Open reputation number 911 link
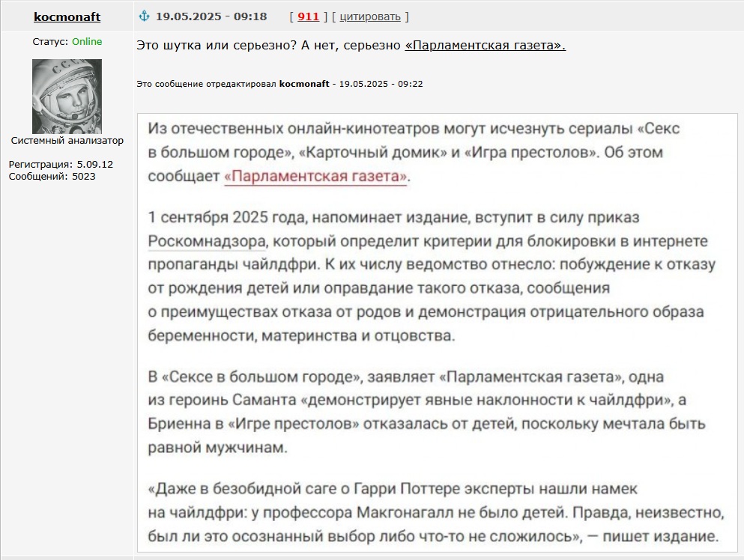The image size is (744, 560). (x=308, y=16)
